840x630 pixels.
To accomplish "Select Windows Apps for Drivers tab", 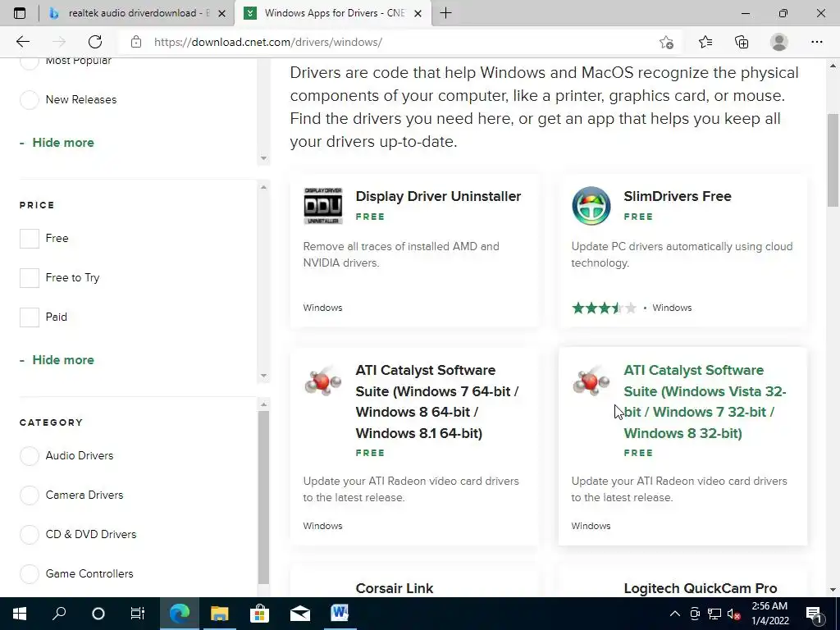I will [333, 13].
